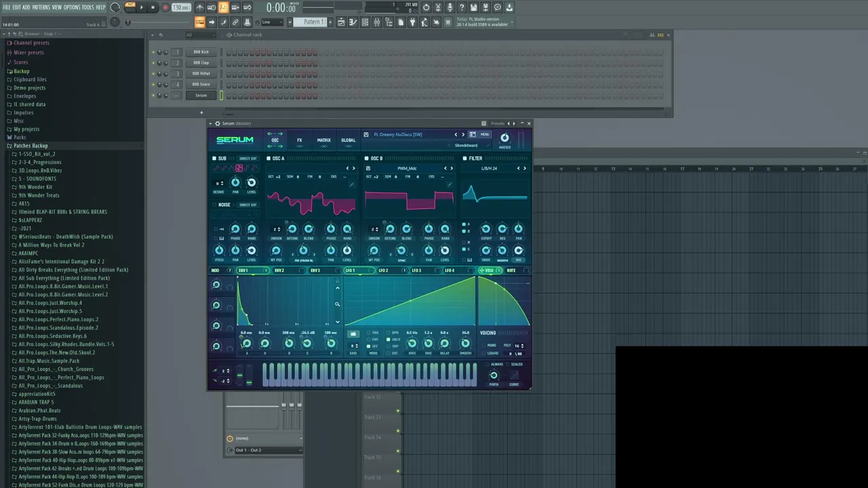Select the 808 Snare channel button
868x488 pixels.
coord(201,85)
